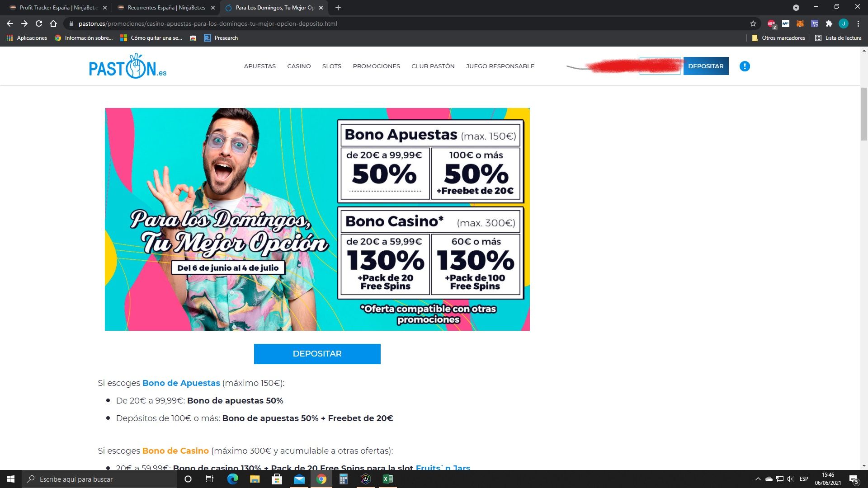The image size is (868, 488).
Task: Change the ESP input language
Action: coord(804,479)
